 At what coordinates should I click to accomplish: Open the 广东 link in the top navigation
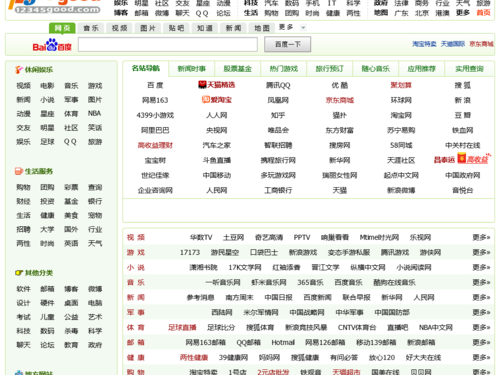[401, 13]
